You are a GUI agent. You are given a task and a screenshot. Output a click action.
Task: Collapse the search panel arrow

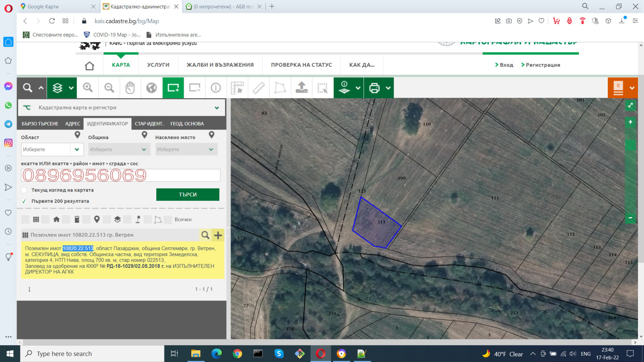tap(41, 88)
